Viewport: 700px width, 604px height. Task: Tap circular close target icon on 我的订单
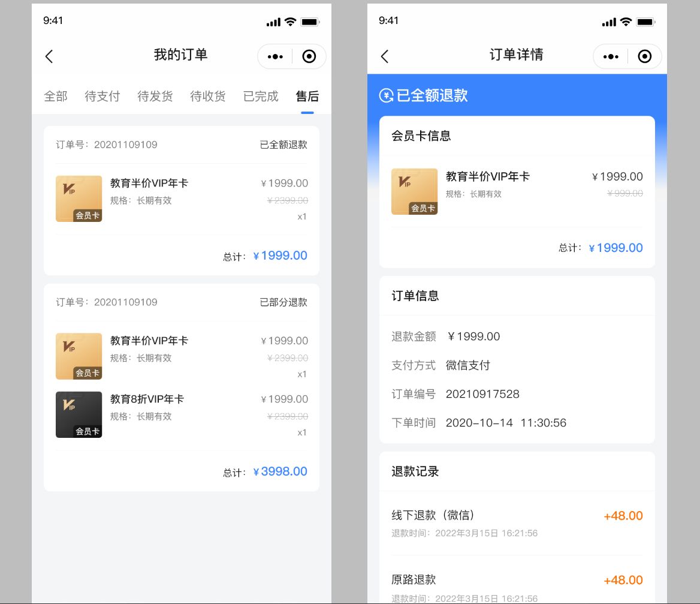pos(309,56)
